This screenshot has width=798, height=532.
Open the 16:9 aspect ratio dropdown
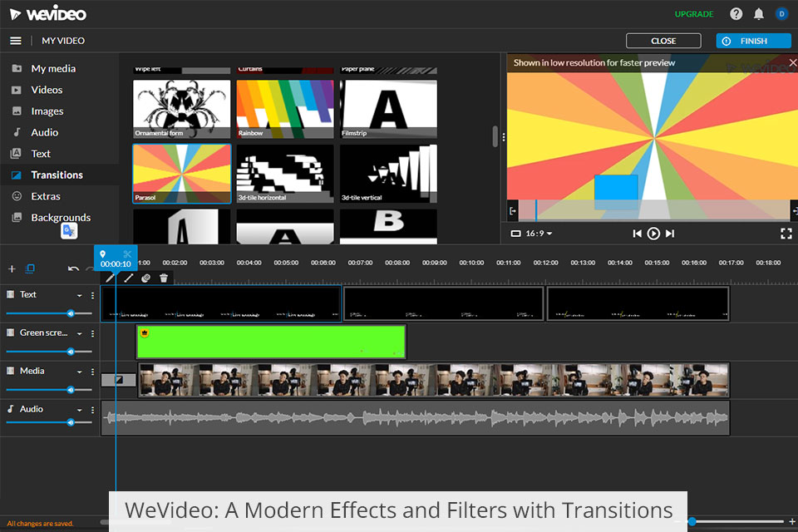(x=532, y=233)
